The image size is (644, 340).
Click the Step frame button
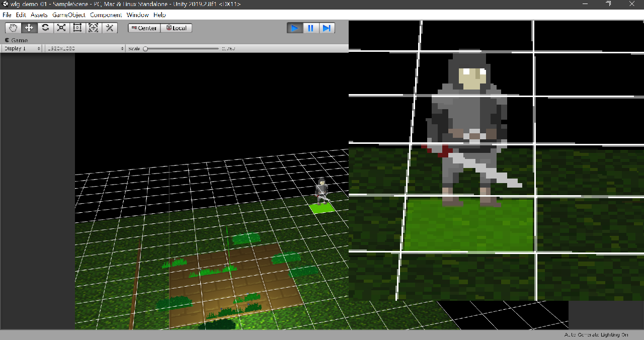[x=327, y=28]
